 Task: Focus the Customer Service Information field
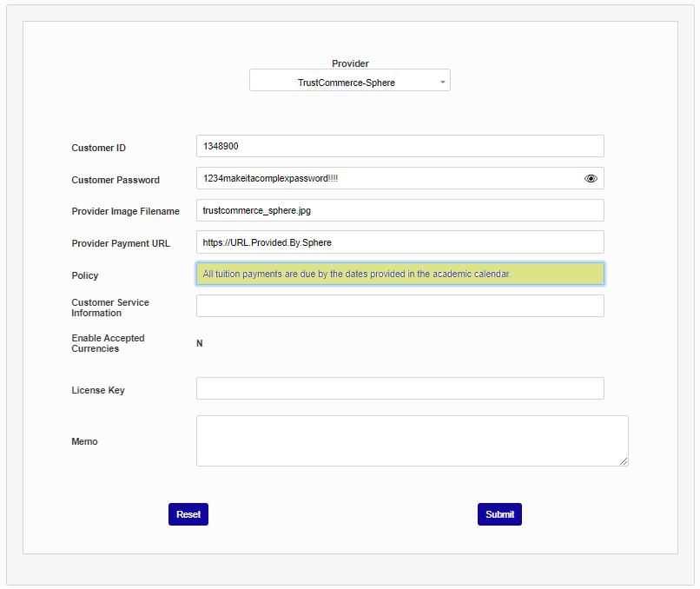pyautogui.click(x=400, y=306)
